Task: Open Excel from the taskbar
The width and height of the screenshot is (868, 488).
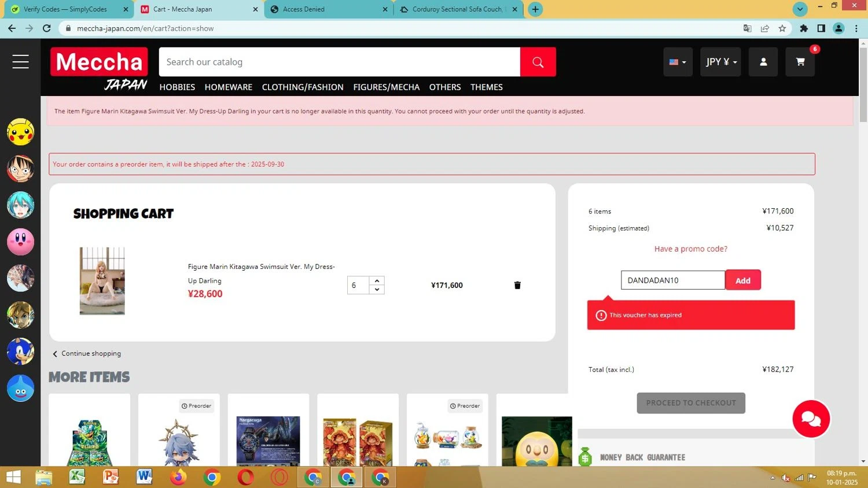Action: pos(77,478)
